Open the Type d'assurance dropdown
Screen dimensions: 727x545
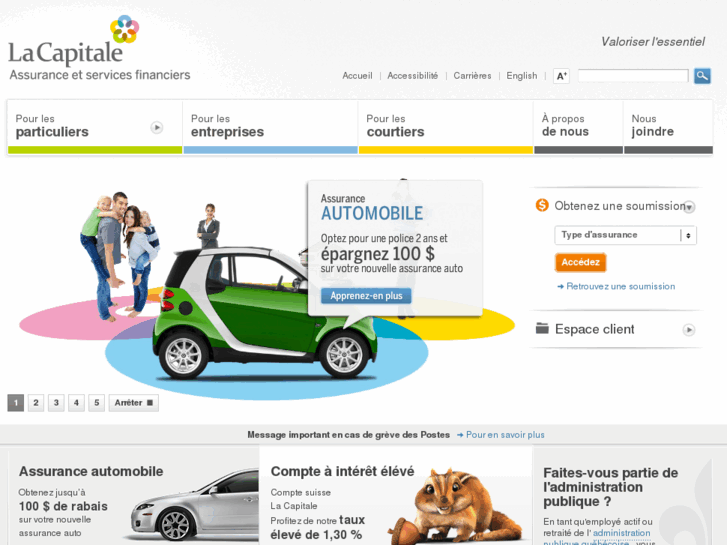point(625,235)
